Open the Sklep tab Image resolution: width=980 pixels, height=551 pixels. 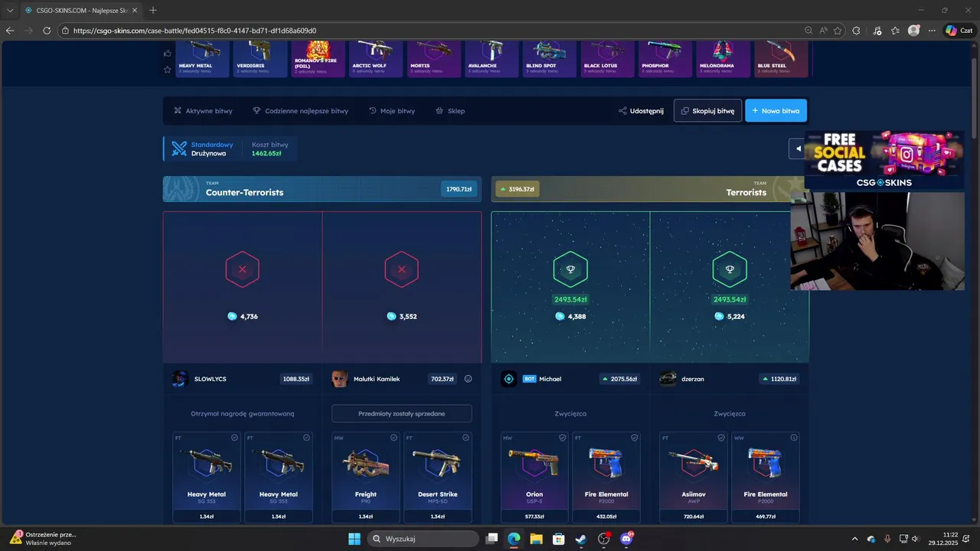[x=450, y=111]
